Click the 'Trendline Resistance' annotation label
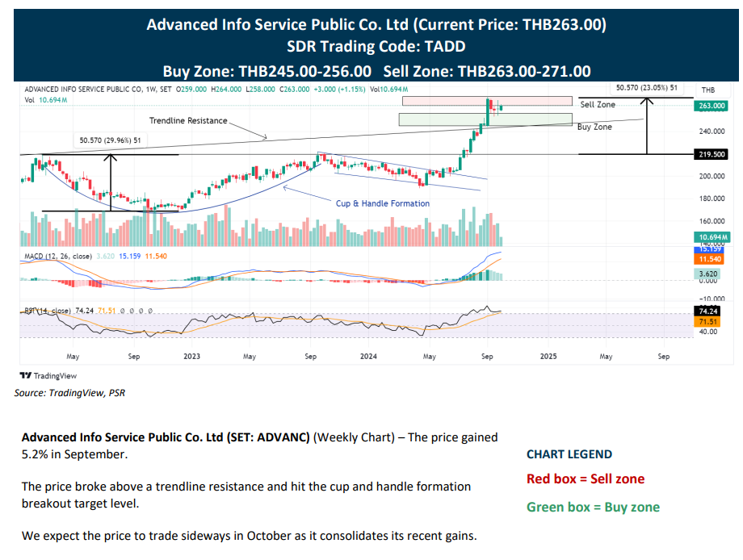Screen dimensions: 743x560 click(188, 121)
